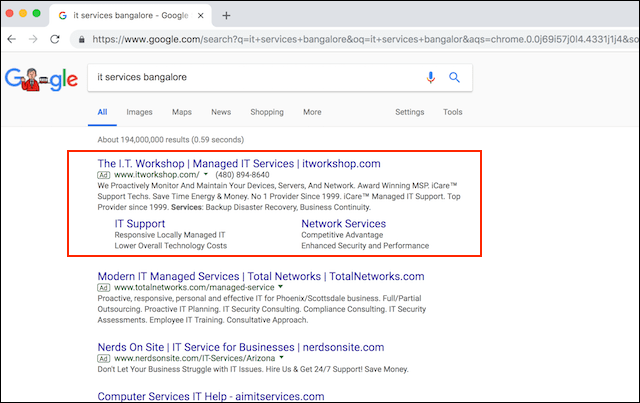Click macOS green fullscreen window button
The width and height of the screenshot is (640, 403).
(x=36, y=13)
